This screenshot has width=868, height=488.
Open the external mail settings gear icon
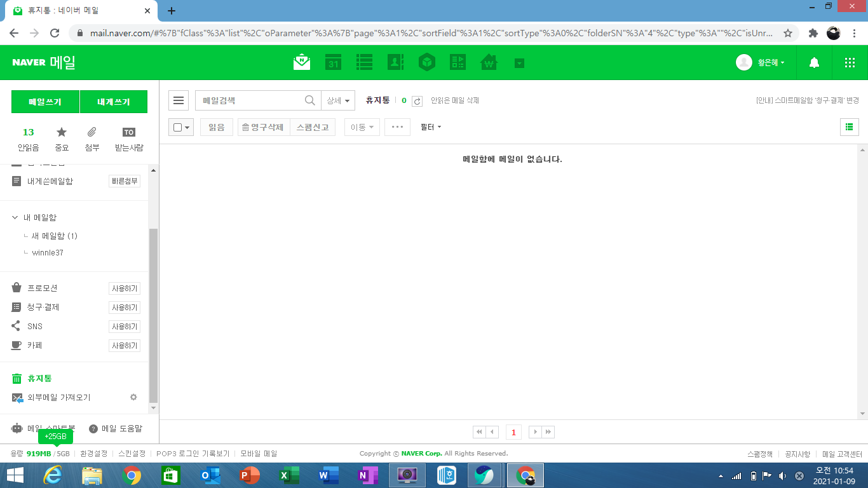click(133, 397)
